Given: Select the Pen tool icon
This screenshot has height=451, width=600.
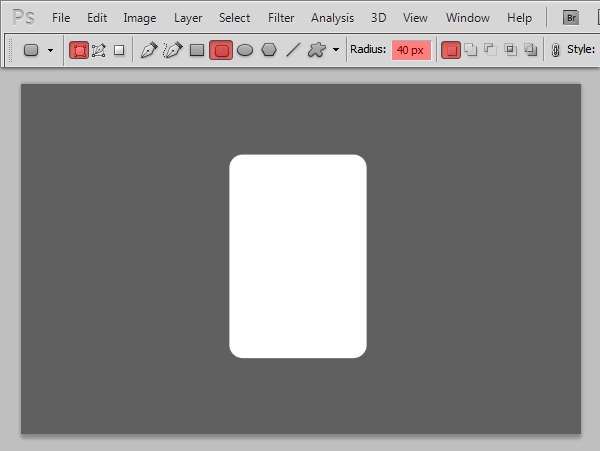Looking at the screenshot, I should 149,50.
